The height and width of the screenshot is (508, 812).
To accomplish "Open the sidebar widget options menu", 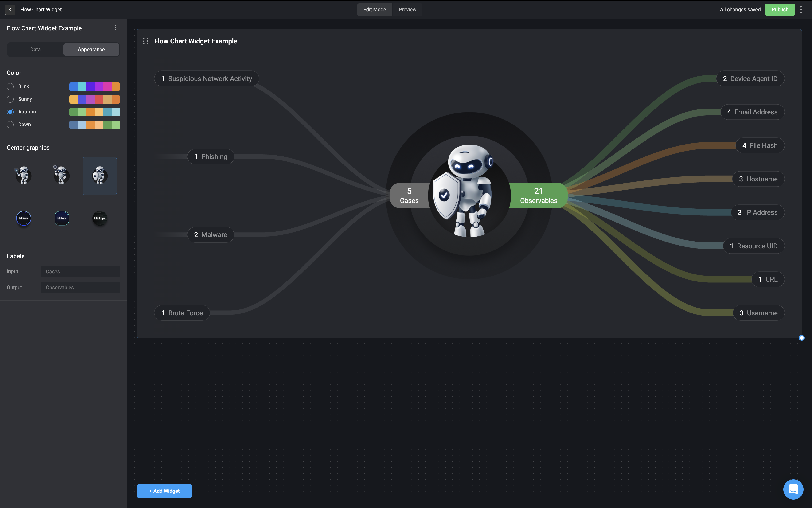I will pyautogui.click(x=116, y=28).
